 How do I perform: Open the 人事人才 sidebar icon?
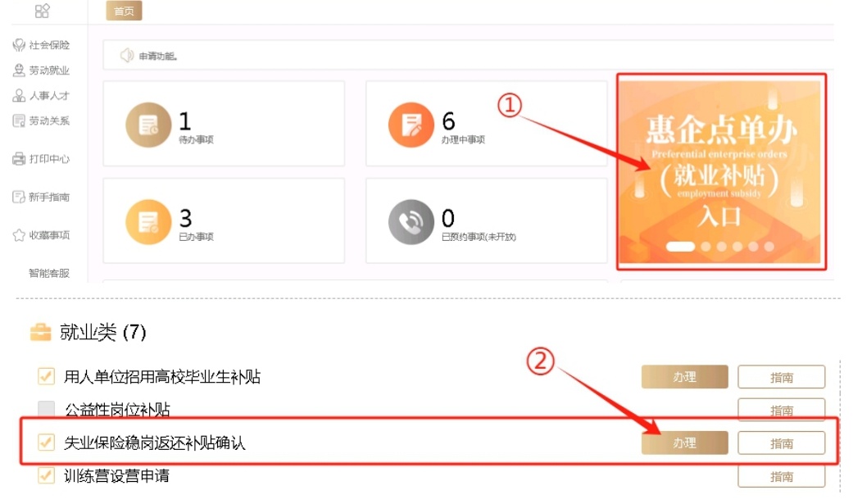[19, 95]
